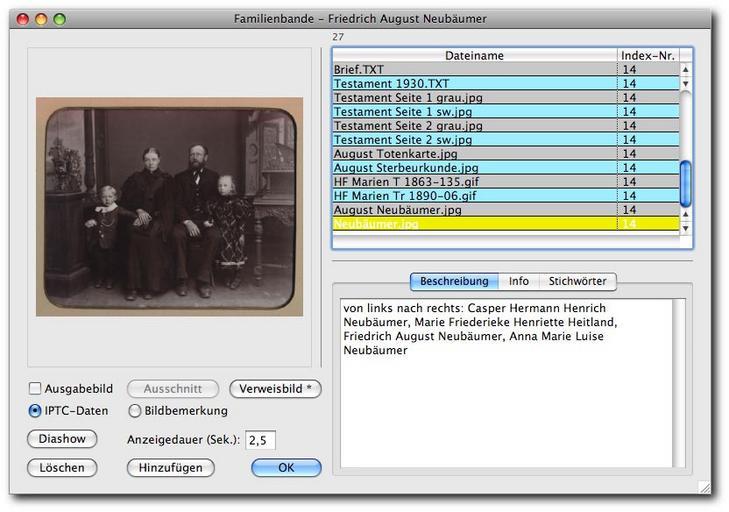Sort by the Dateiname column header
Viewport: 729px width, 512px height.
point(475,55)
